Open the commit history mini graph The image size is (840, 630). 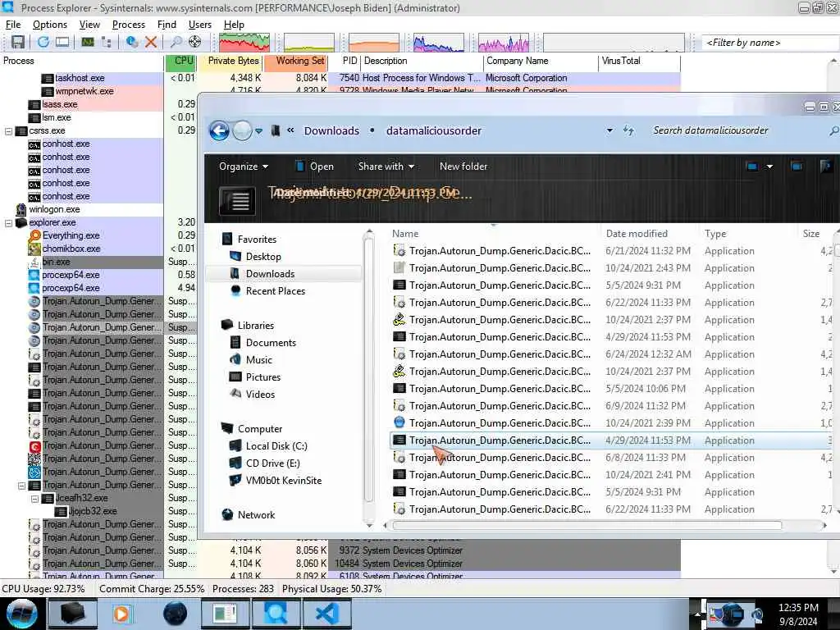coord(309,43)
